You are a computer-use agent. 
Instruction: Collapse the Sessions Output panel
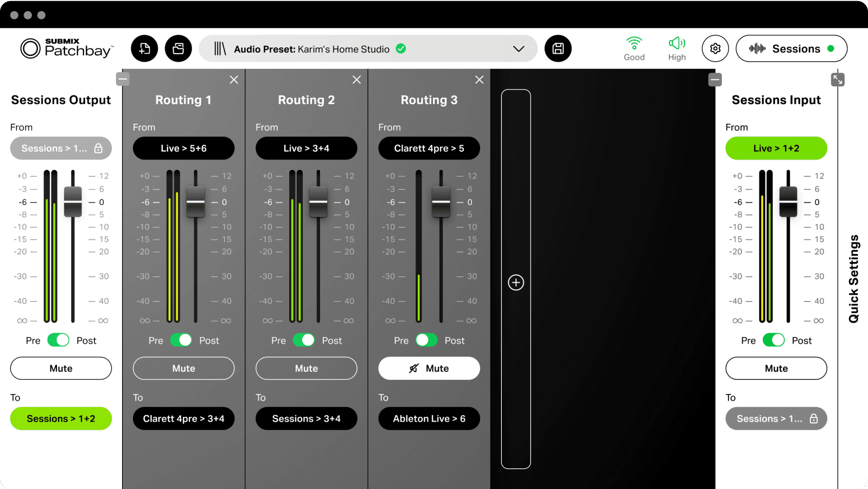click(x=123, y=79)
